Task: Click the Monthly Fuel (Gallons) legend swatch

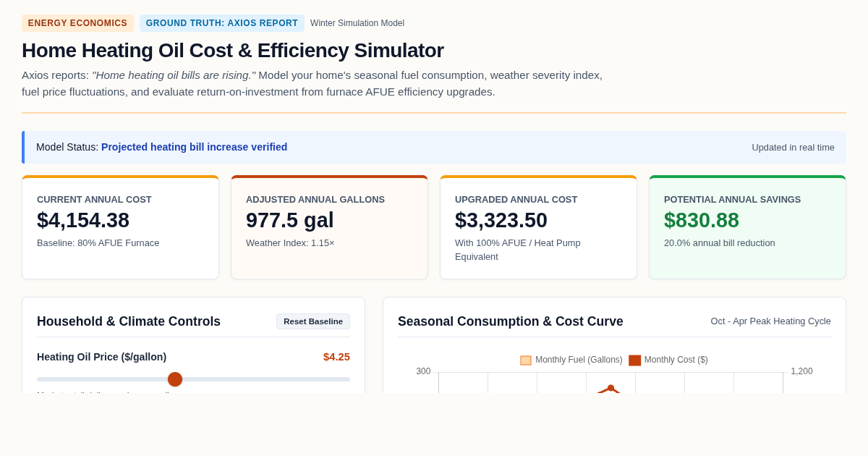Action: (526, 360)
